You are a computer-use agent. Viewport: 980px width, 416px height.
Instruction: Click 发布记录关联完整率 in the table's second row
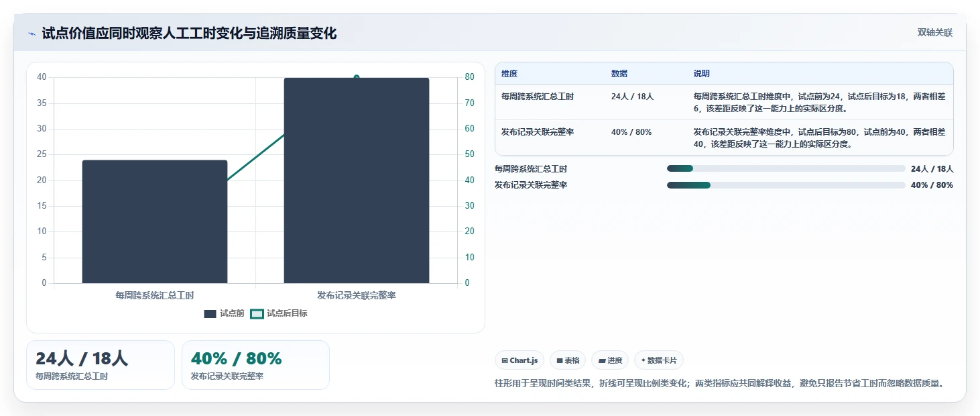[x=538, y=132]
